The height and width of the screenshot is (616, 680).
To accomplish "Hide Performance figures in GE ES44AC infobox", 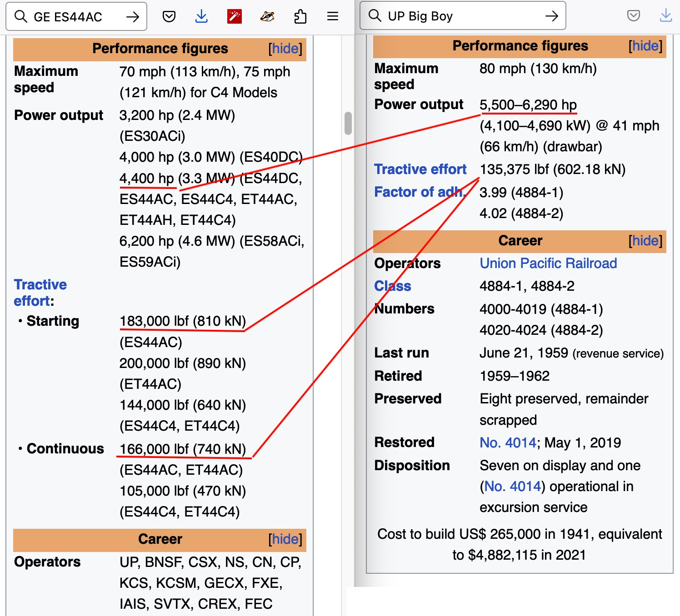I will [285, 49].
